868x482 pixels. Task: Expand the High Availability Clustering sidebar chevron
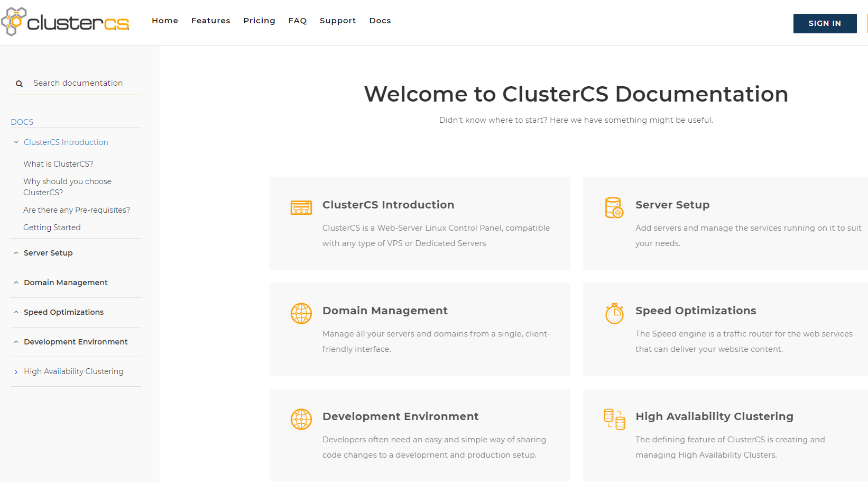(16, 372)
